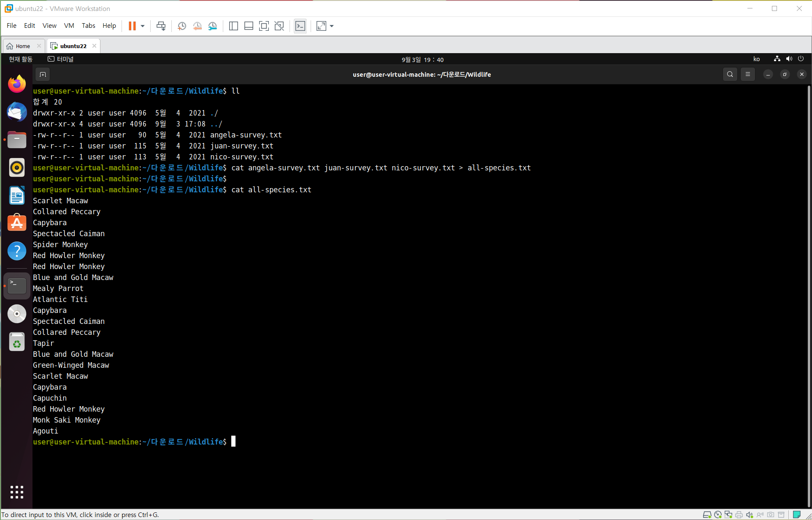Expand the power options dropdown arrow

click(143, 26)
